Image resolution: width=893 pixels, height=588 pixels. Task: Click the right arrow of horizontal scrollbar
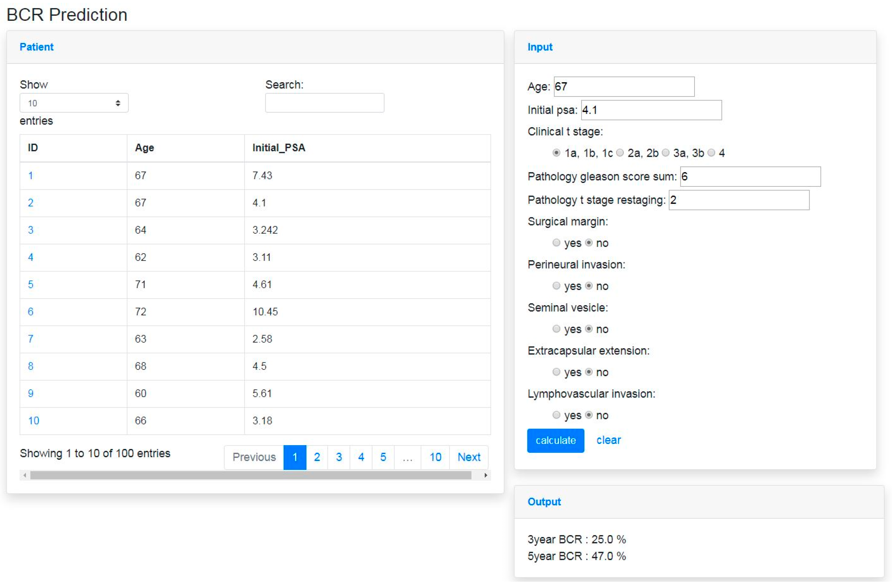pyautogui.click(x=486, y=476)
